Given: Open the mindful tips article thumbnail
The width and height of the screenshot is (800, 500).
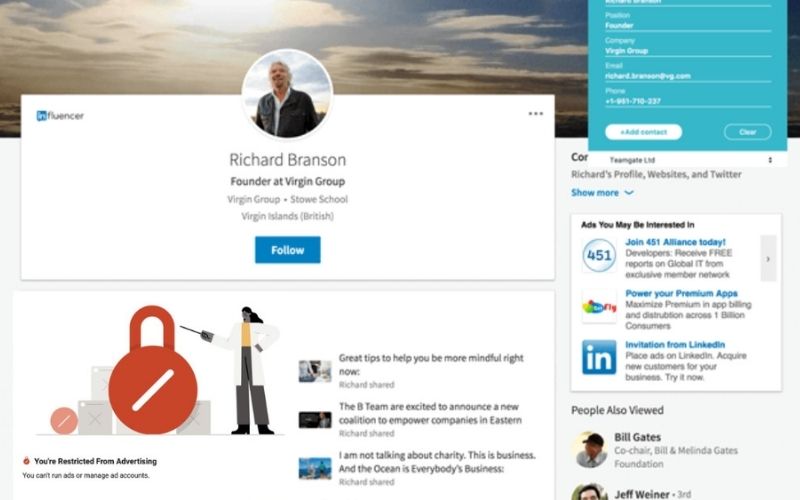Looking at the screenshot, I should pos(315,371).
